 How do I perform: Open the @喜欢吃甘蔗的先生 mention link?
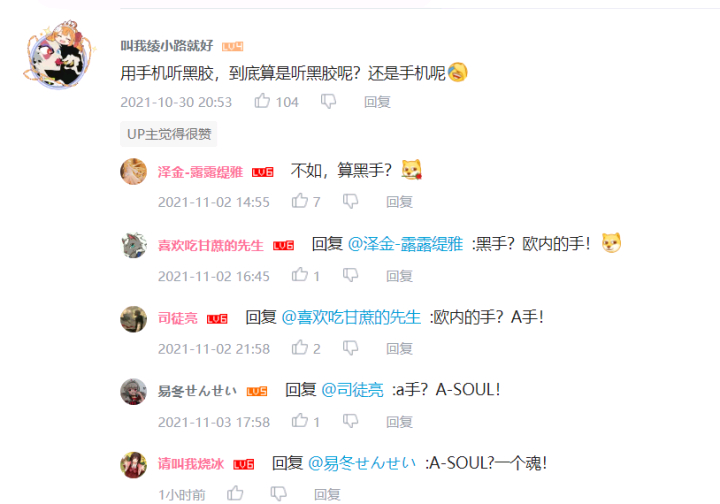point(351,317)
